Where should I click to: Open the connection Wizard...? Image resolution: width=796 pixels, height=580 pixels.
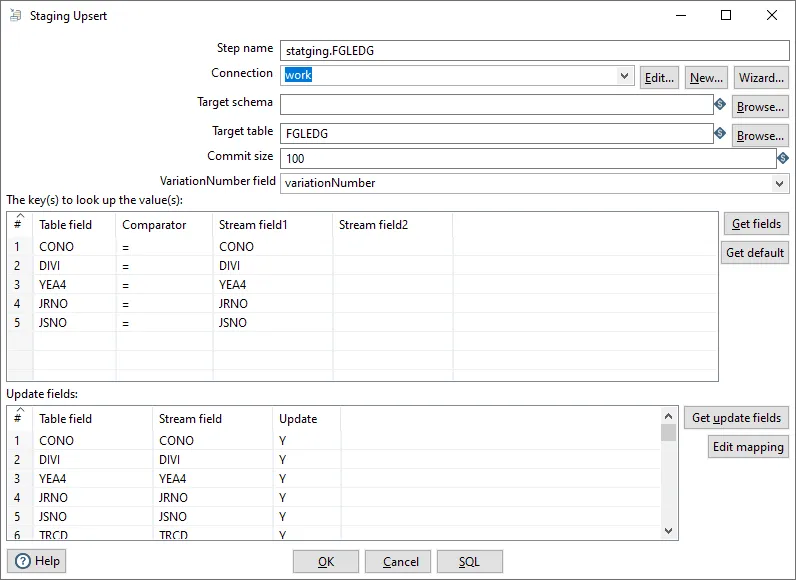[761, 77]
